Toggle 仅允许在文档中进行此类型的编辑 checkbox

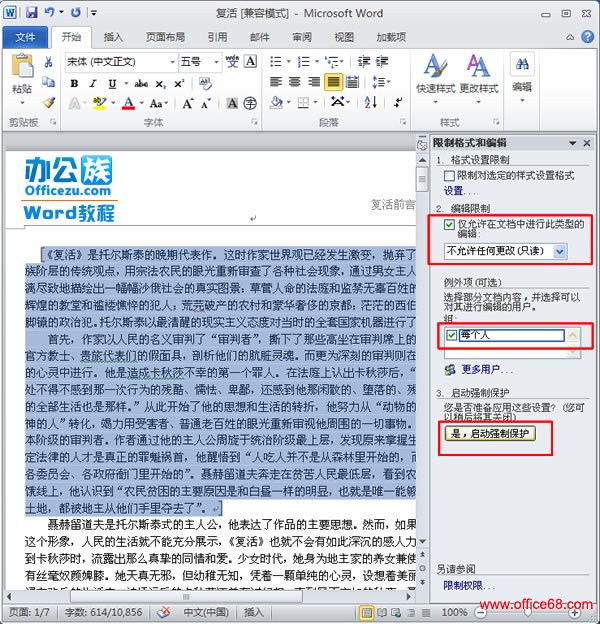coord(450,225)
